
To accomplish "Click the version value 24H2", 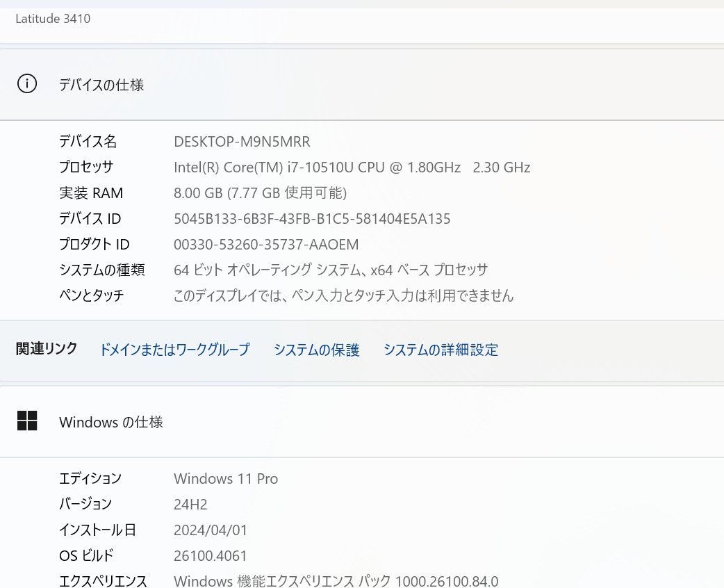I will click(190, 505).
